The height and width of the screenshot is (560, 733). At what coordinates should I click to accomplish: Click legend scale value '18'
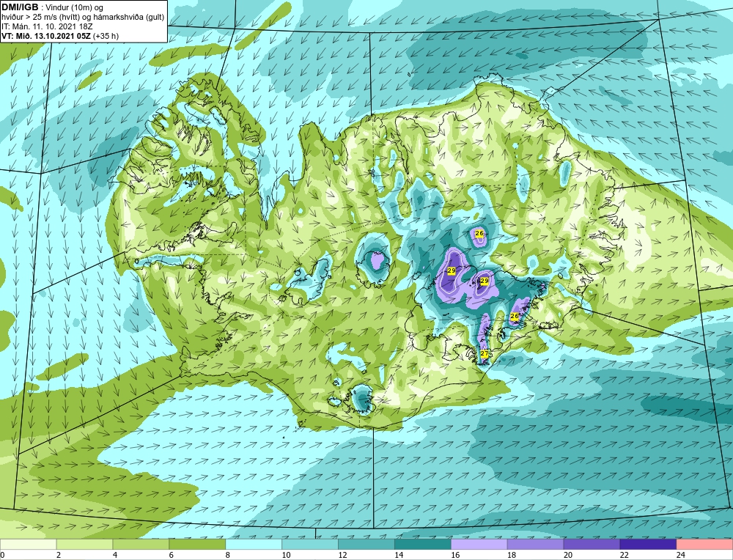[512, 555]
